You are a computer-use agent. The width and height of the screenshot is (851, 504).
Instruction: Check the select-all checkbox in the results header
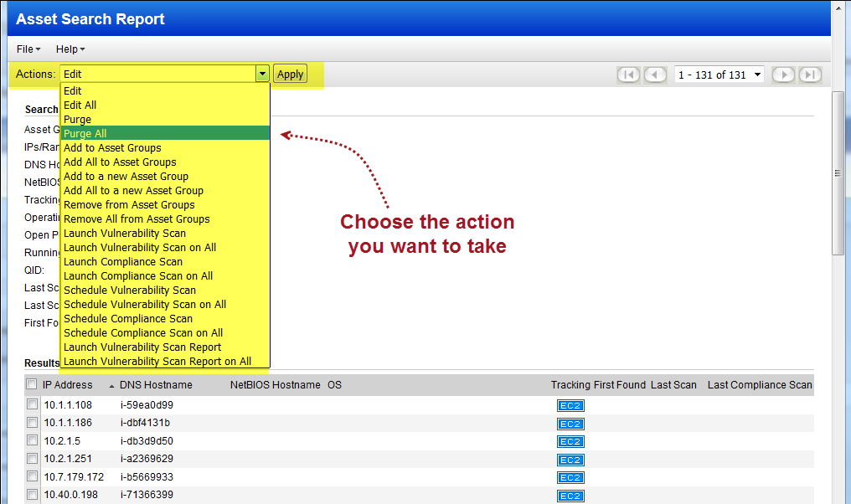[31, 384]
